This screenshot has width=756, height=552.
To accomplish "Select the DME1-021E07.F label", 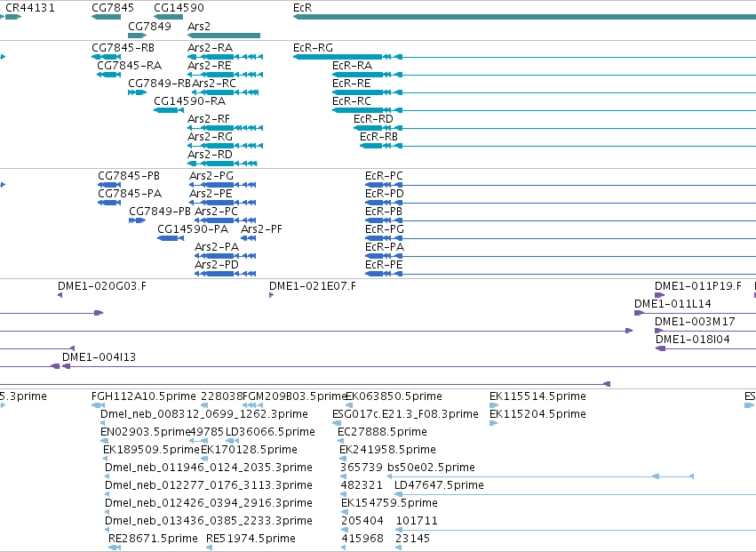I will pyautogui.click(x=313, y=286).
